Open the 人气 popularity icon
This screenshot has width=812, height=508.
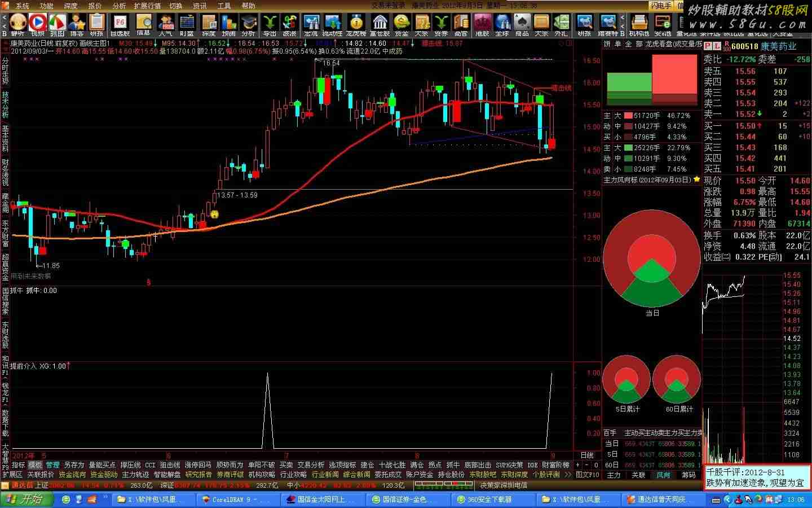pos(166,24)
